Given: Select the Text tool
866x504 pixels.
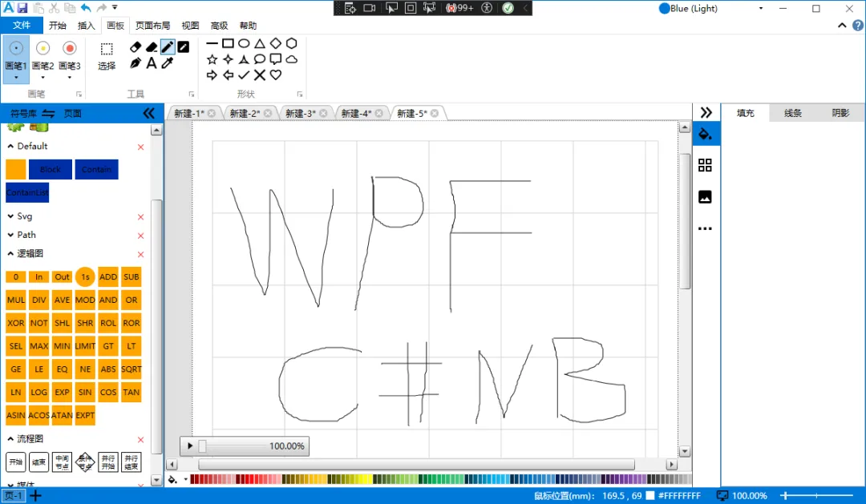Looking at the screenshot, I should coord(152,62).
